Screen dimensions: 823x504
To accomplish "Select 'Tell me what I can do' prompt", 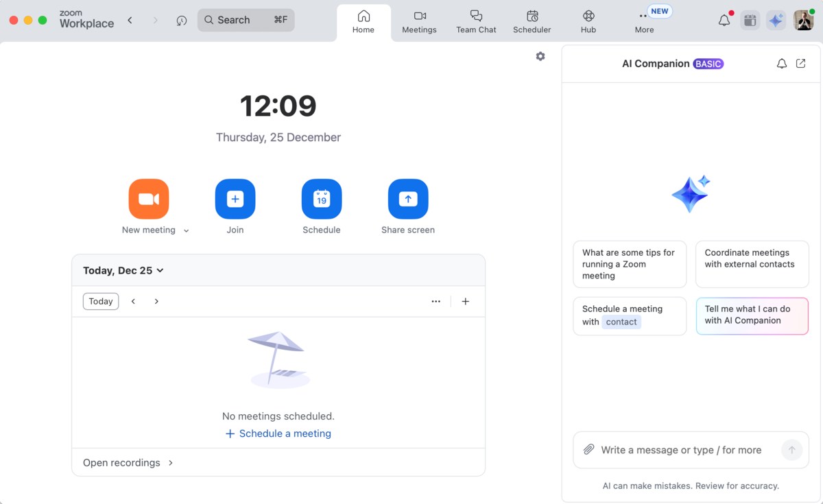I will [x=752, y=315].
